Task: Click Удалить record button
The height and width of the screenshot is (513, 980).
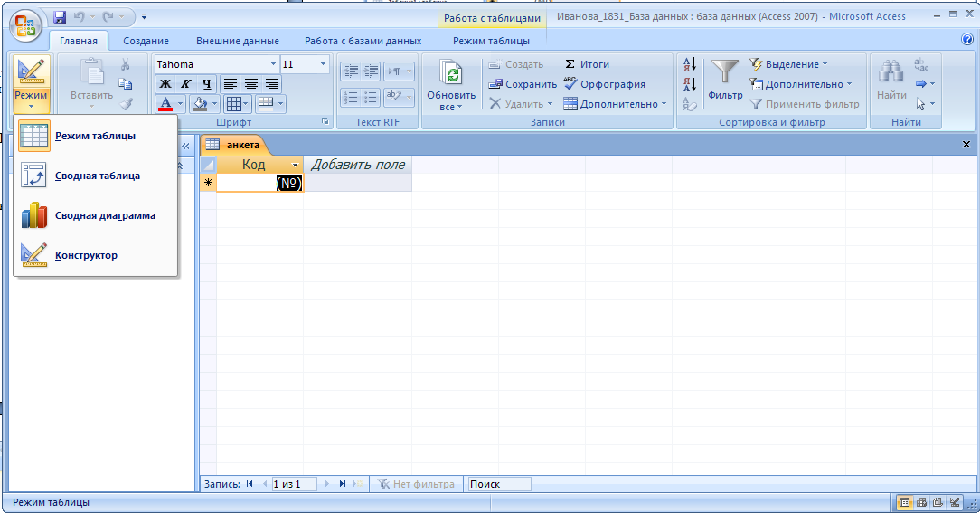Action: (x=521, y=104)
